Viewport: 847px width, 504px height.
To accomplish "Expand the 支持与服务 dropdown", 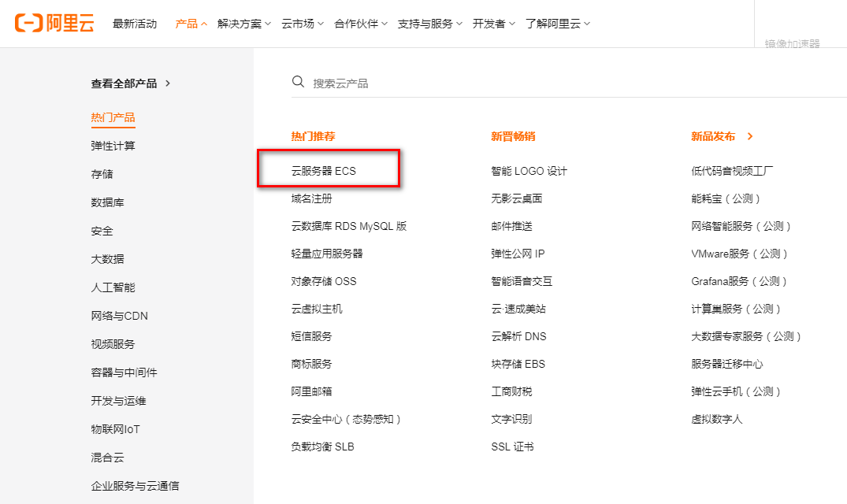I will click(x=430, y=24).
